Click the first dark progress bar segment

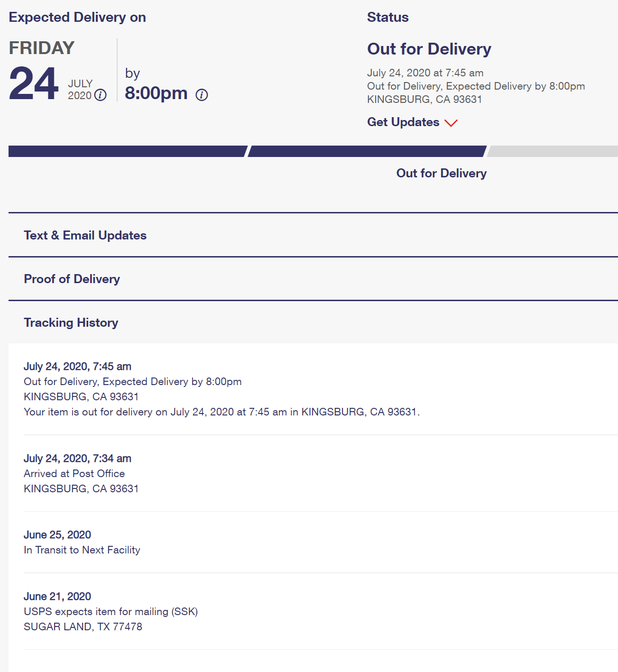coord(127,151)
